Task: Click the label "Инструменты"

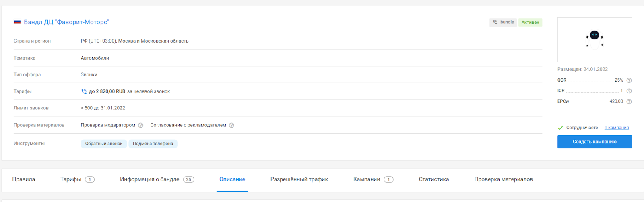Action: pos(29,144)
